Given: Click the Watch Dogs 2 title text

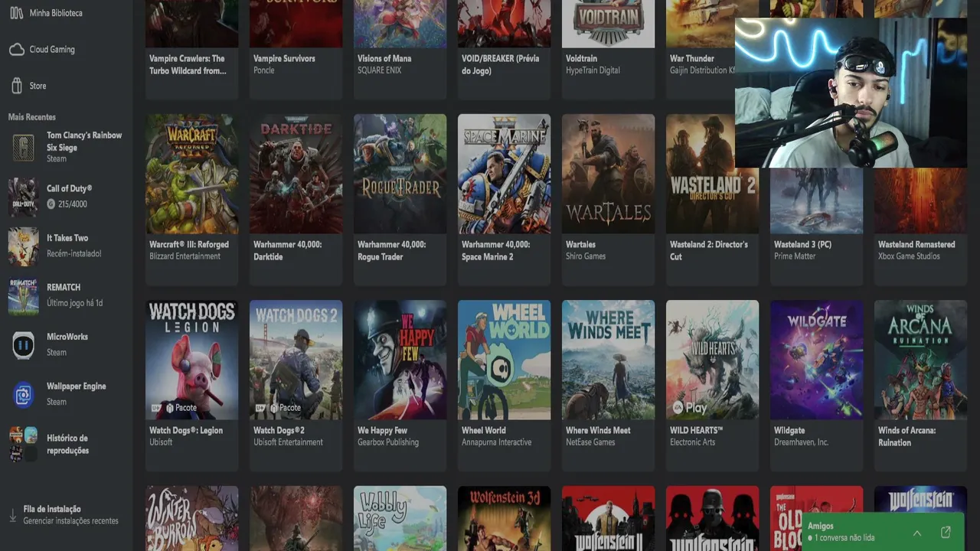Looking at the screenshot, I should click(279, 430).
